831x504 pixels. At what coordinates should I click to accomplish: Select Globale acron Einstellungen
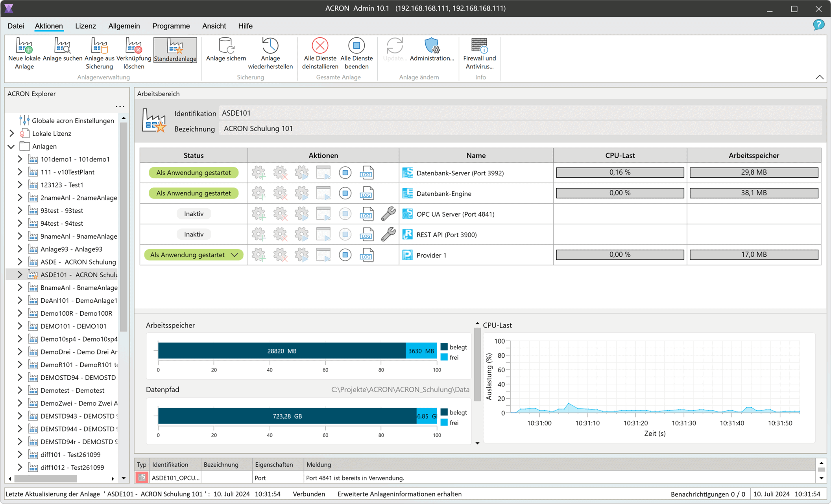tap(73, 121)
